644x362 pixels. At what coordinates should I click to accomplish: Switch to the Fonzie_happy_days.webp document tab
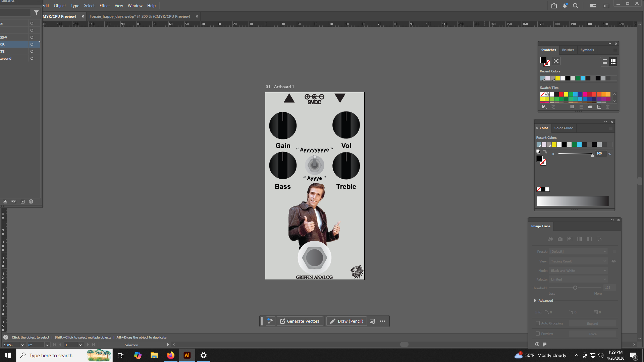[x=140, y=16]
